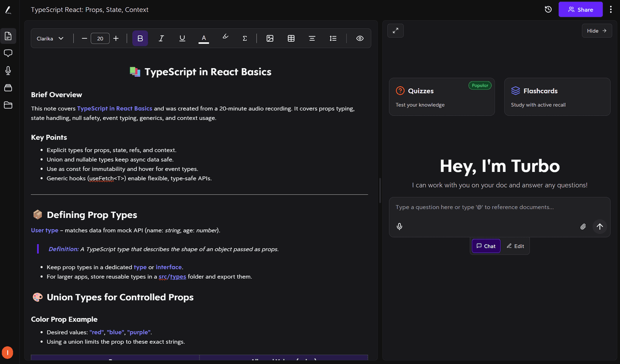Toggle italic formatting on
The height and width of the screenshot is (364, 620).
point(161,38)
